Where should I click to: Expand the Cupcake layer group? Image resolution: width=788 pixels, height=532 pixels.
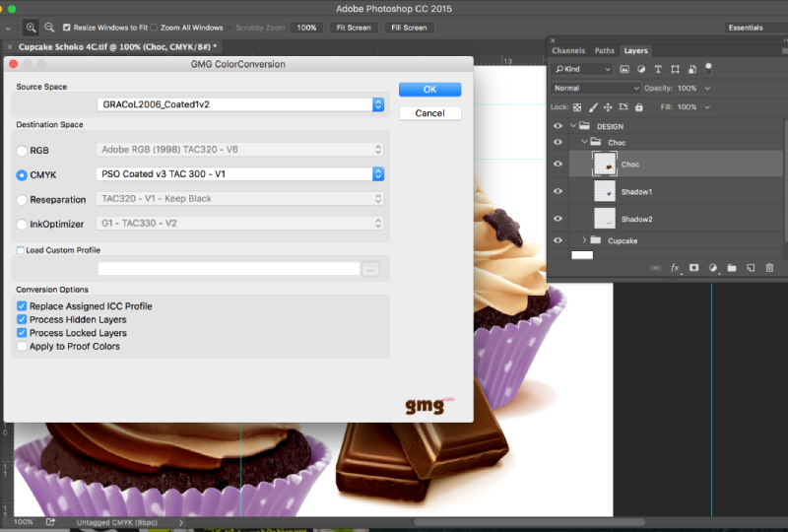(584, 240)
